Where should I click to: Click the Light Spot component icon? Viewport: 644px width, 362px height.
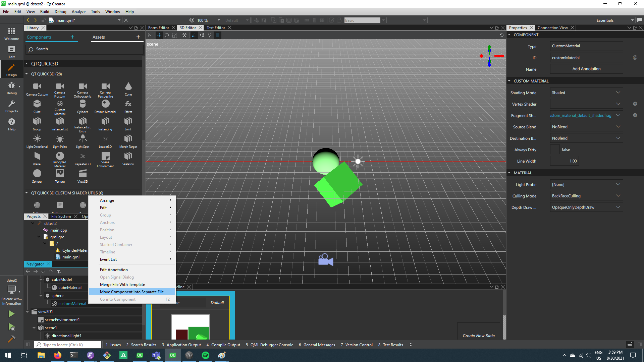83,139
